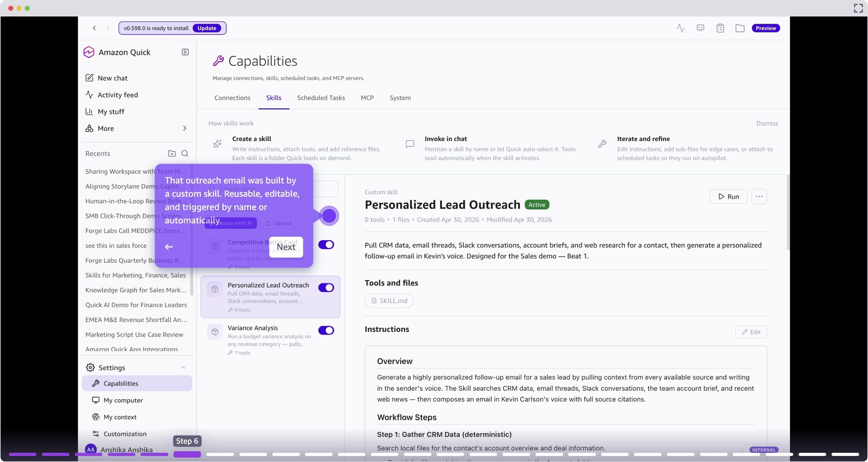This screenshot has width=868, height=462.
Task: Open 'Knowledge Graph for Sales Mark…' chat
Action: (x=136, y=290)
